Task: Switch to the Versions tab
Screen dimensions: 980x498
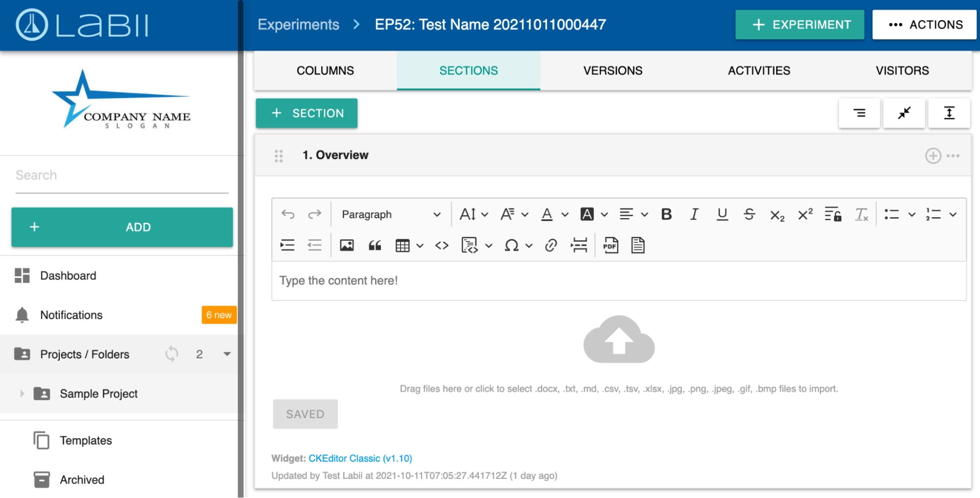Action: coord(612,71)
